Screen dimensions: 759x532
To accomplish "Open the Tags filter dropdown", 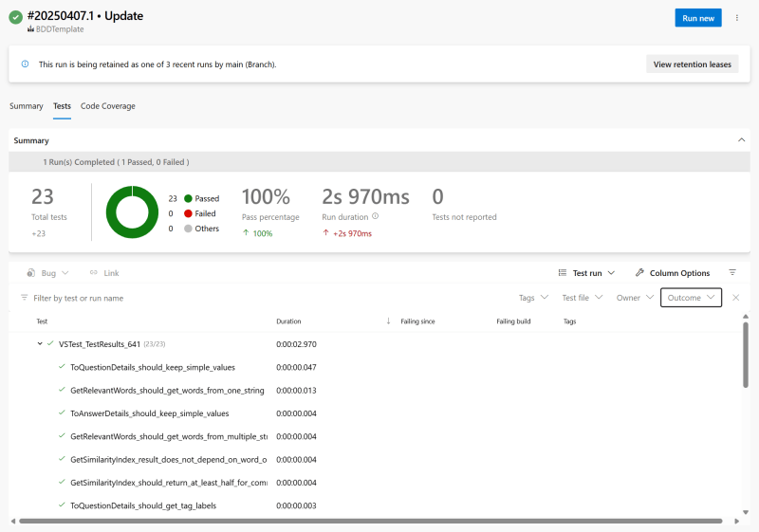I will [x=533, y=298].
